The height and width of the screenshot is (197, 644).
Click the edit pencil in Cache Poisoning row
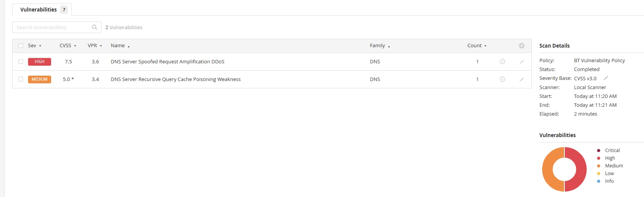pyautogui.click(x=522, y=79)
